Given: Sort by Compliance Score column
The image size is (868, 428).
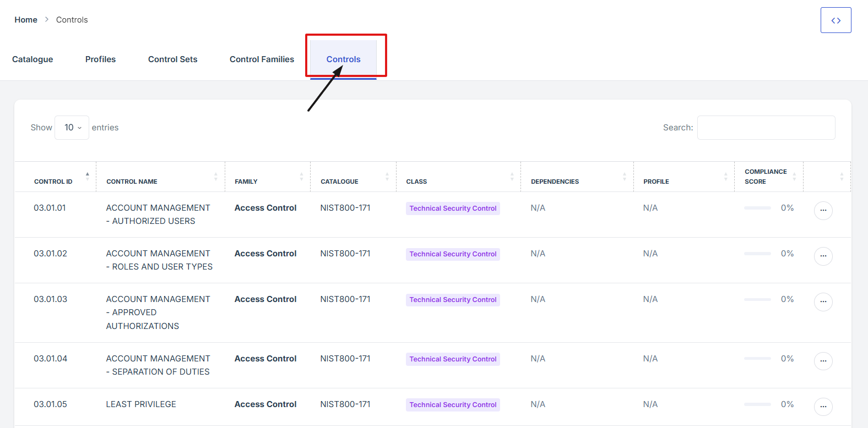Looking at the screenshot, I should pos(766,177).
